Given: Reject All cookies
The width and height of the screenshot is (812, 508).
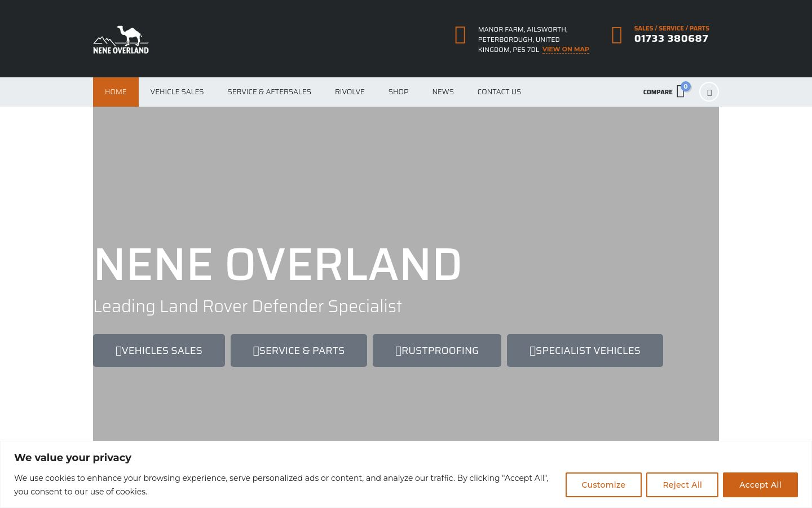Looking at the screenshot, I should coord(682,485).
